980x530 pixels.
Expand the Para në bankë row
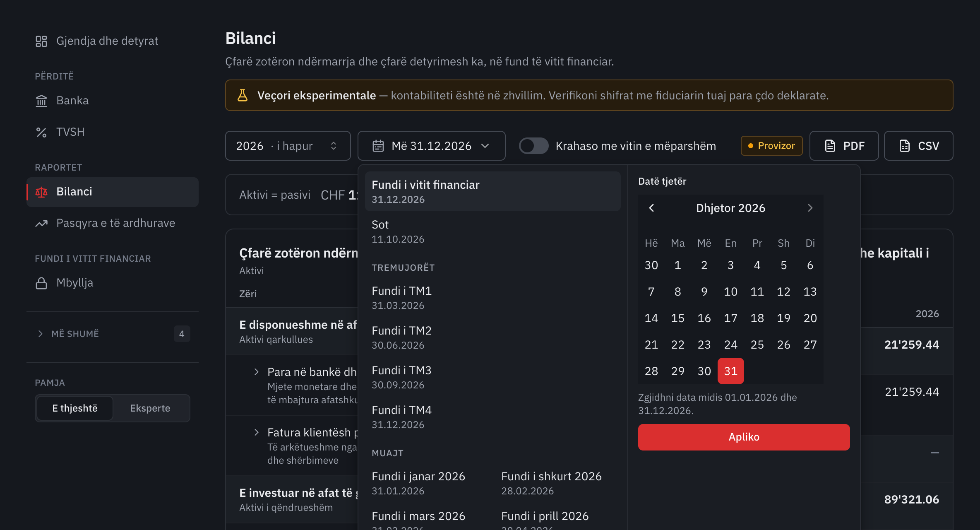point(257,372)
